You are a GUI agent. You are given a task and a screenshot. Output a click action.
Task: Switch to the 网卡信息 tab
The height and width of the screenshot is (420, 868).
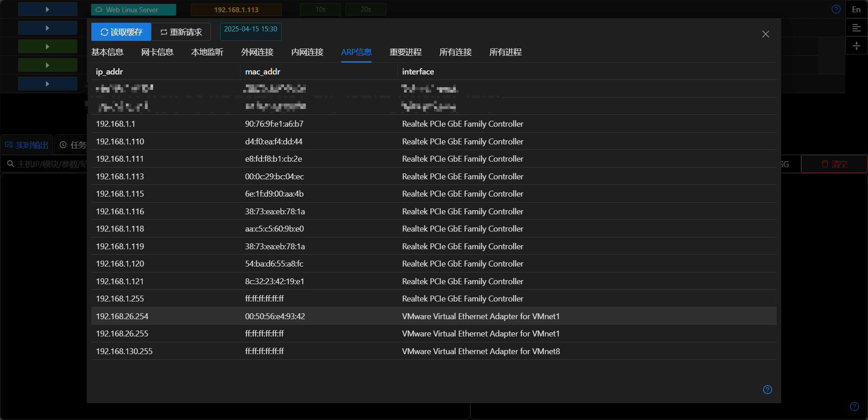coord(157,52)
